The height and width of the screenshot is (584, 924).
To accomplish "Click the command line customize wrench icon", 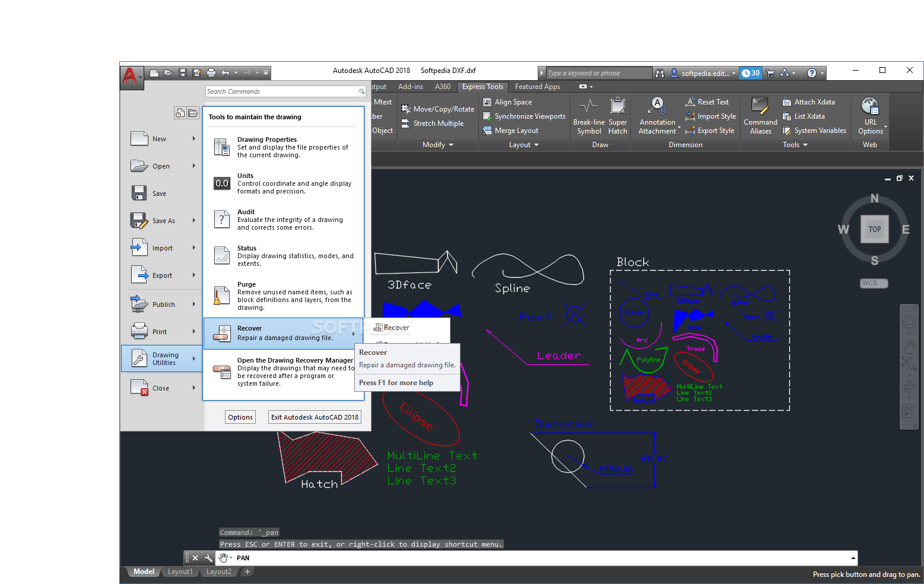I will point(208,558).
